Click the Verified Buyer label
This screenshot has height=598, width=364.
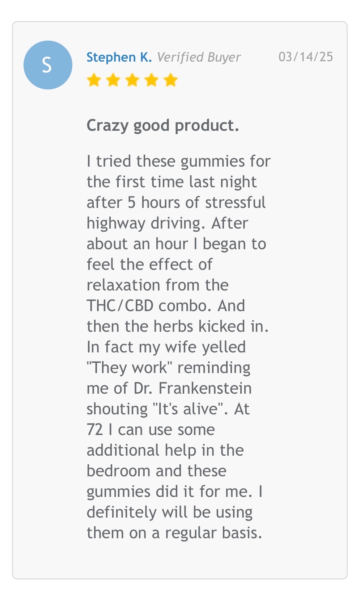[x=199, y=57]
